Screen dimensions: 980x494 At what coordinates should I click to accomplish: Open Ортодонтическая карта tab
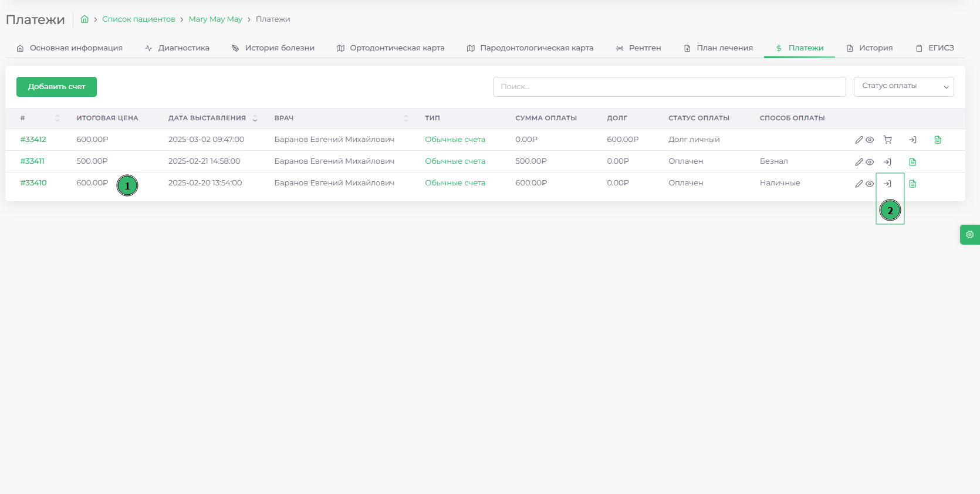tap(391, 48)
